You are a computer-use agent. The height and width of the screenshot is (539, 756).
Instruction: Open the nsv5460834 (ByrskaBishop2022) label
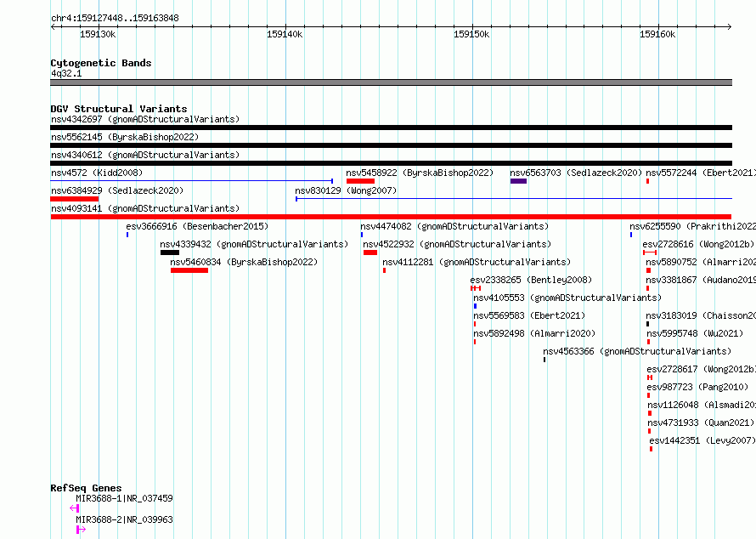pyautogui.click(x=244, y=262)
